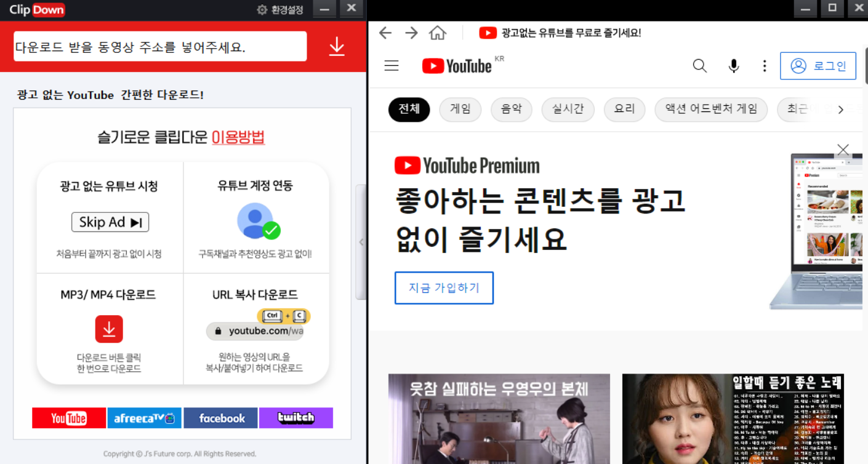Image resolution: width=868 pixels, height=464 pixels.
Task: Select the YouTube site banner
Action: click(x=69, y=418)
